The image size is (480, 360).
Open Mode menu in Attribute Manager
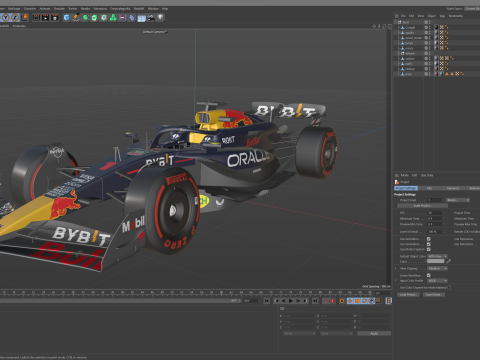(x=405, y=175)
